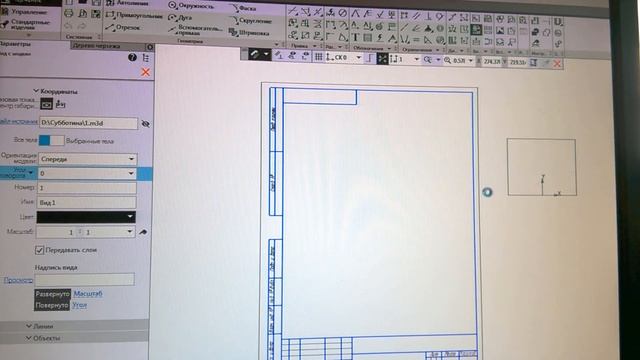Open the zoom scale 0.526 dropdown

[x=471, y=60]
